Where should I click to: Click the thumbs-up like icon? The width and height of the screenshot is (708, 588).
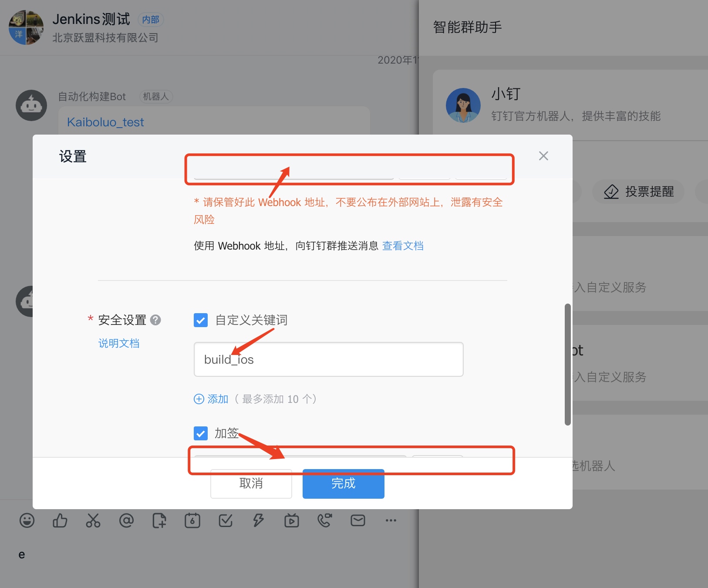[60, 520]
